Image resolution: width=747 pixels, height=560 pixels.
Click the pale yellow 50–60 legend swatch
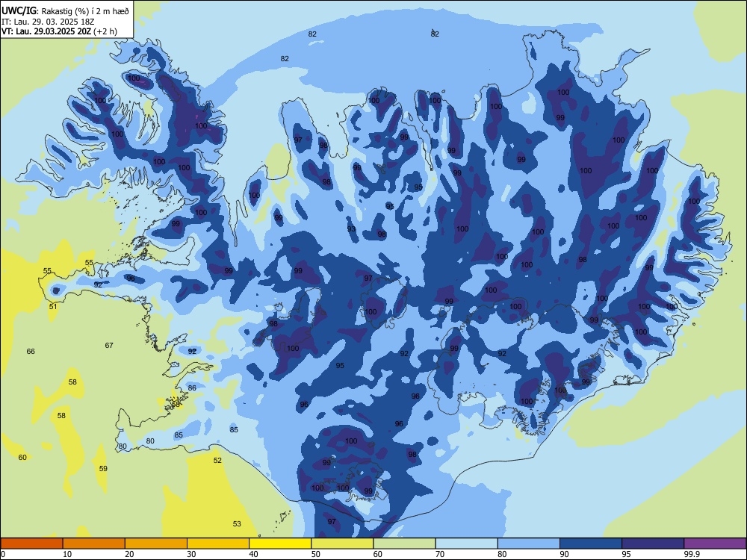pyautogui.click(x=342, y=544)
